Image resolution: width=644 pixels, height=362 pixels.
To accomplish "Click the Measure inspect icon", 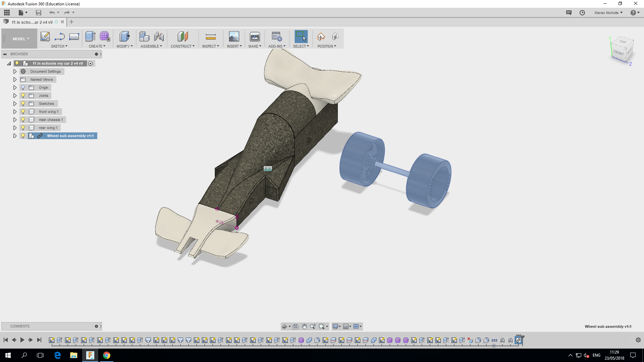I will coord(211,37).
